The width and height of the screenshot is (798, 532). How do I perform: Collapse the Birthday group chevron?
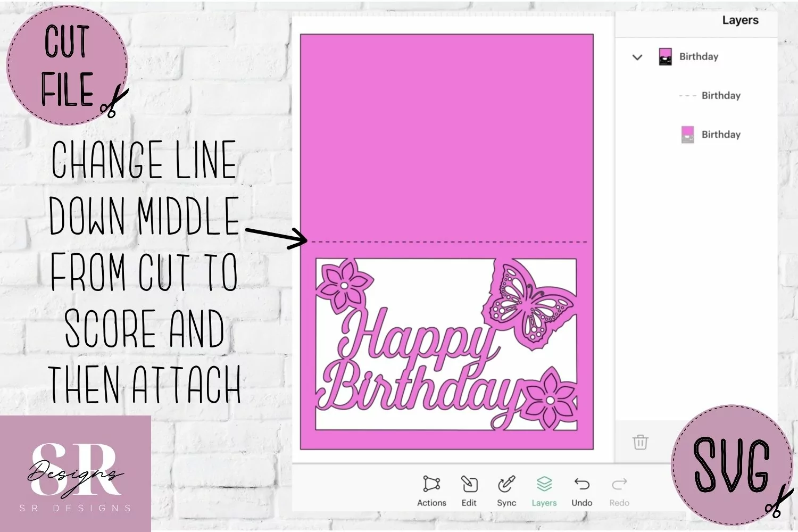pyautogui.click(x=637, y=57)
